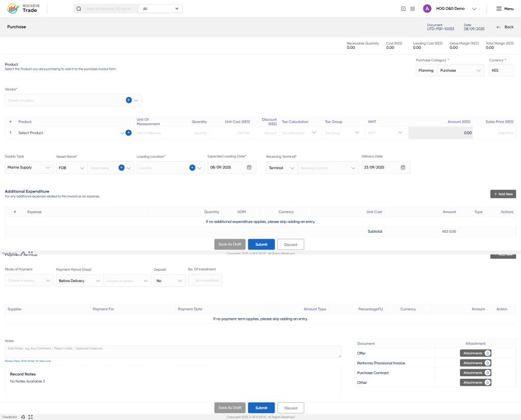Open the apps grid icon
Image resolution: width=521 pixels, height=420 pixels.
click(x=412, y=9)
